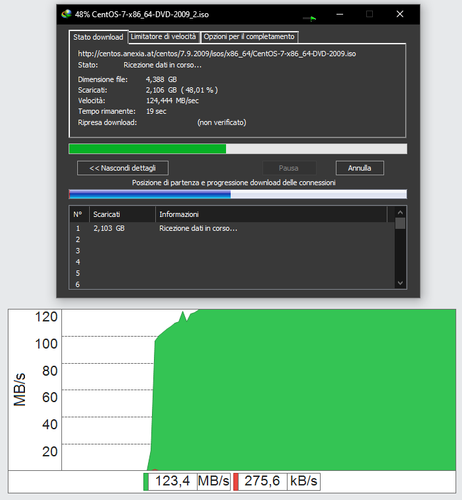Click the N° column header
Image resolution: width=462 pixels, height=500 pixels.
pos(79,214)
